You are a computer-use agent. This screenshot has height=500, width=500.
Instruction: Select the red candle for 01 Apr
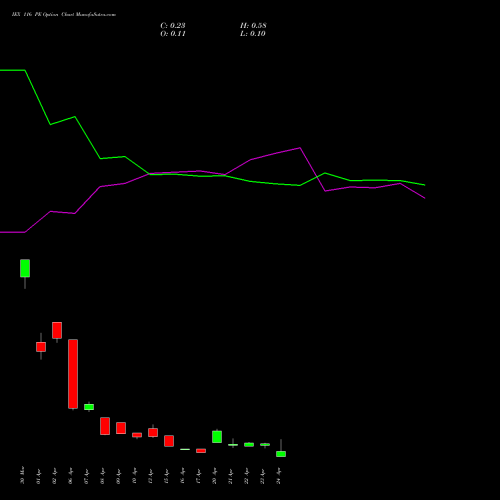pos(41,347)
